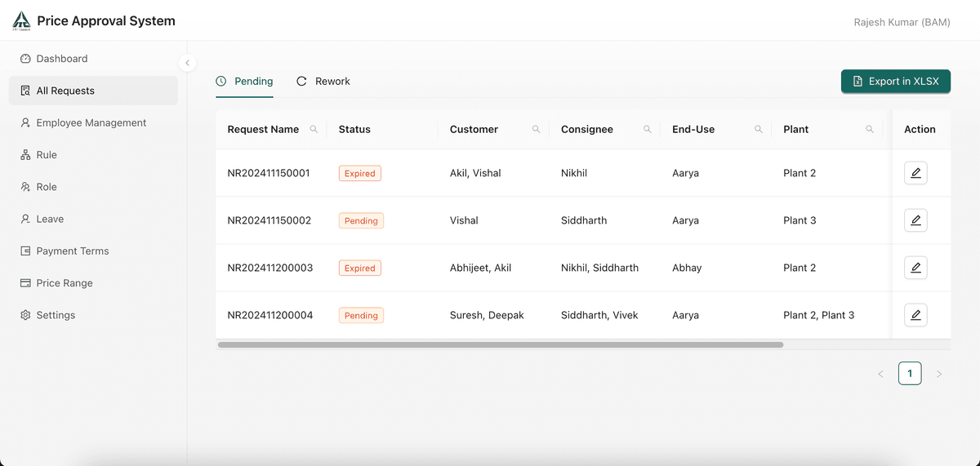Select page 1 in the pagination

(910, 374)
